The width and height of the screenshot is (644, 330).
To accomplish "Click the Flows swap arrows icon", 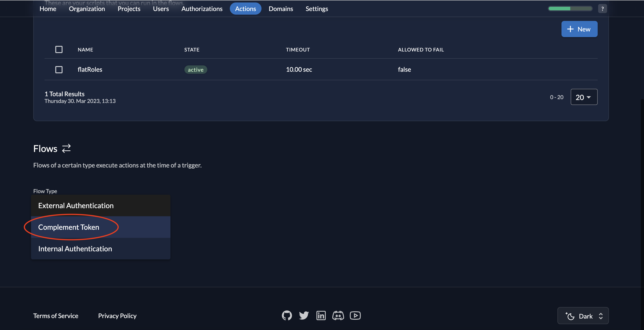I will [x=66, y=148].
